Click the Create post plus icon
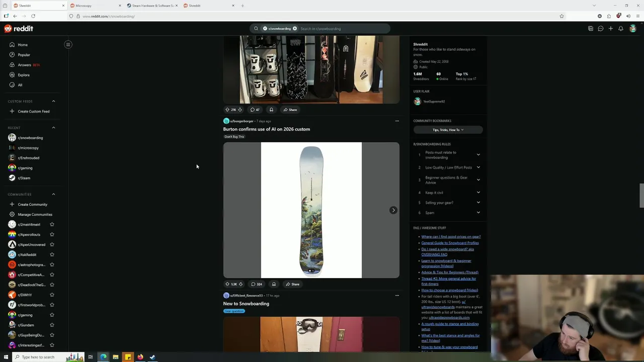This screenshot has height=362, width=644. [611, 29]
